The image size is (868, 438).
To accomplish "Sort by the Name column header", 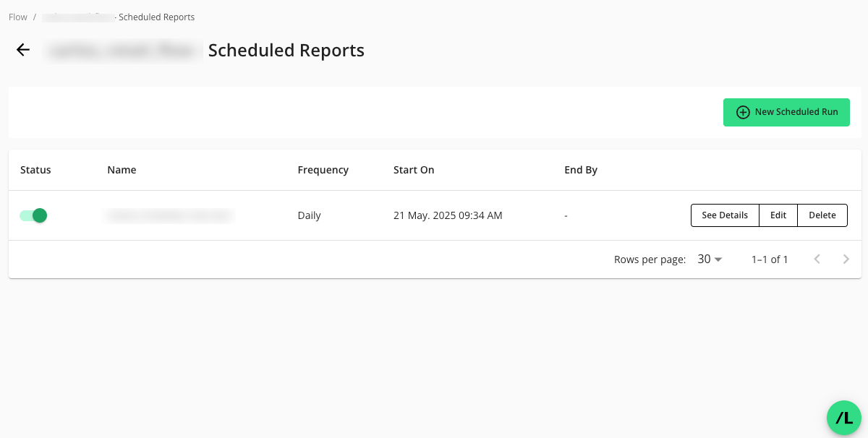I will 122,170.
